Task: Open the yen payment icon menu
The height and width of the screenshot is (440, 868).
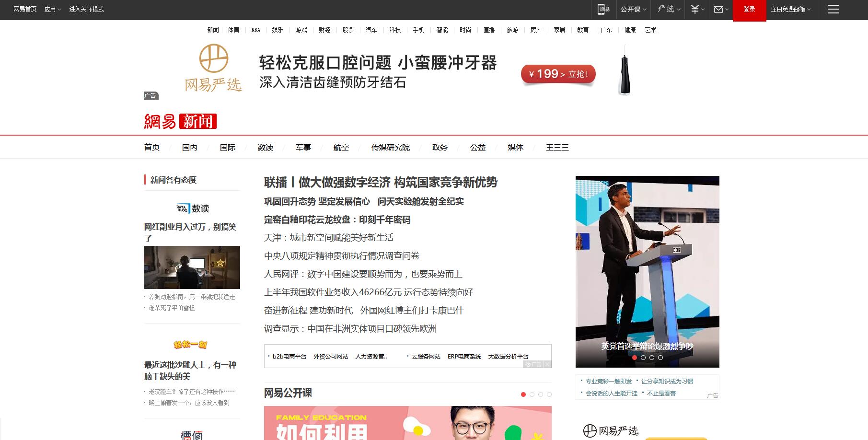Action: (x=697, y=9)
